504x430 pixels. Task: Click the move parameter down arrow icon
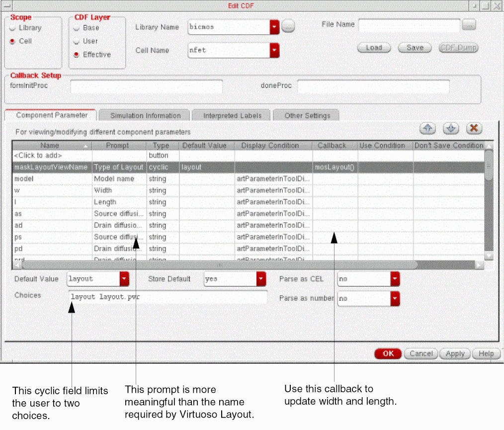[x=450, y=129]
